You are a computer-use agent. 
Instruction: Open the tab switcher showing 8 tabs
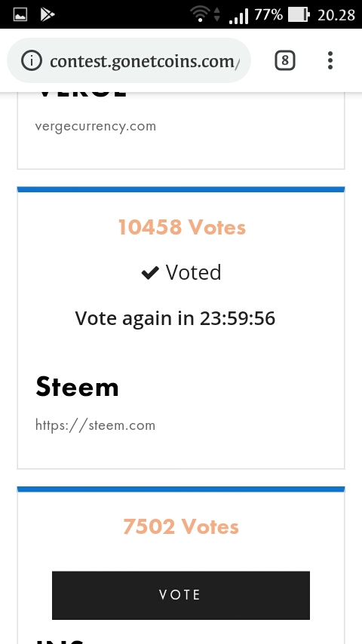tap(285, 61)
